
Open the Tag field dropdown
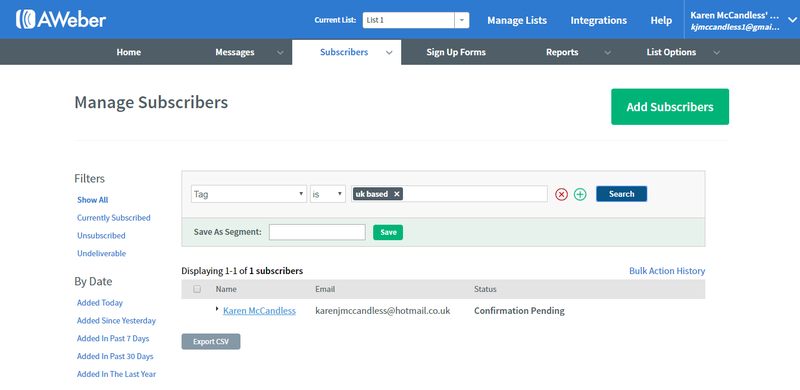(x=249, y=194)
